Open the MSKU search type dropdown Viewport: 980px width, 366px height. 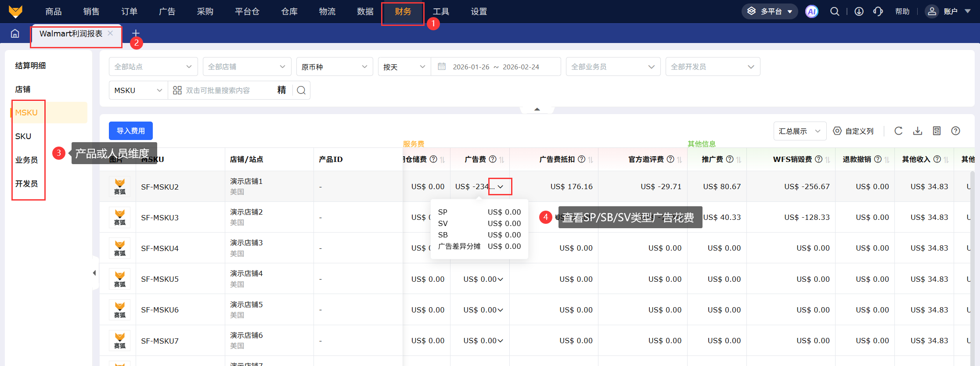click(138, 90)
